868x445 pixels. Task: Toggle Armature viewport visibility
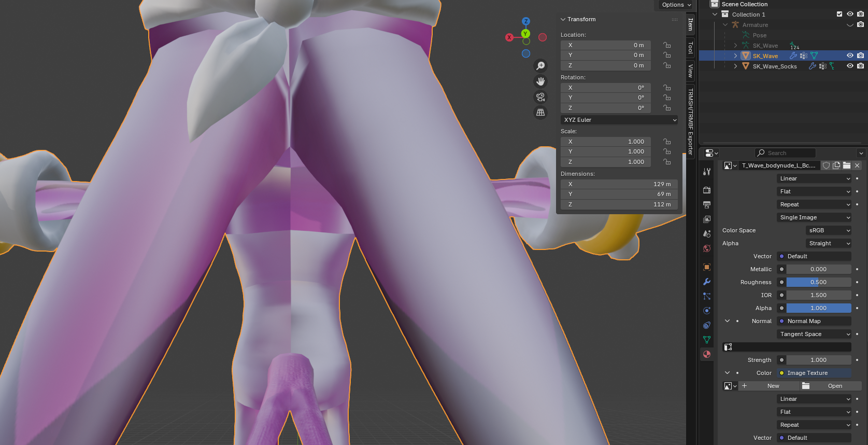point(850,24)
